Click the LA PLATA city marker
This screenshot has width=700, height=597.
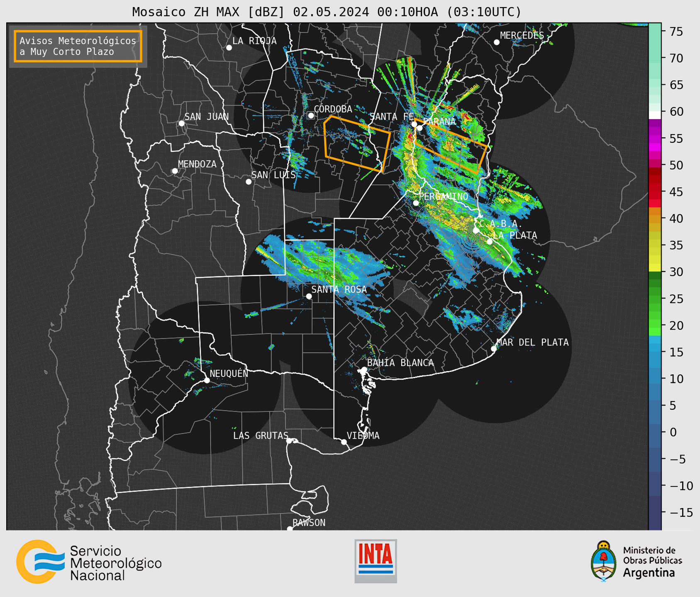coord(490,242)
